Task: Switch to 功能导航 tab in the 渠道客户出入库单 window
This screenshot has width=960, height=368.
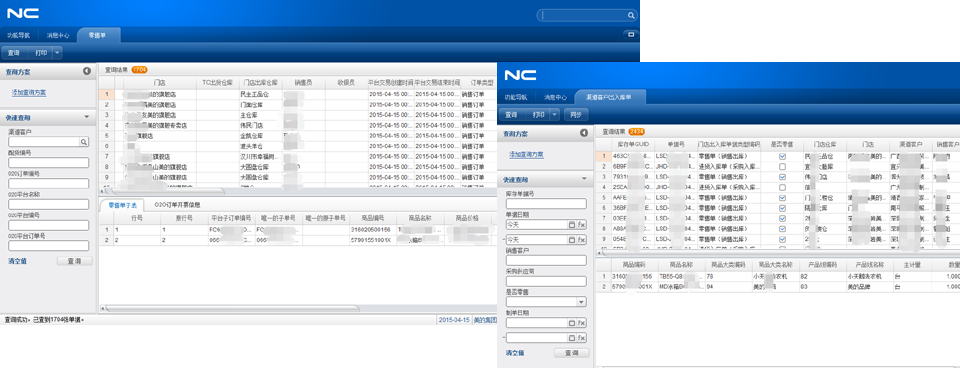Action: (516, 97)
